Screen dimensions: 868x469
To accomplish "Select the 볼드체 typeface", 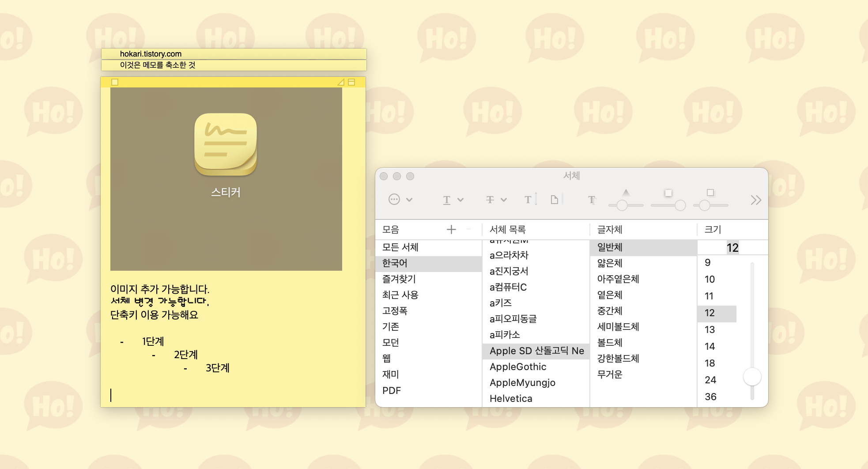I will (643, 343).
